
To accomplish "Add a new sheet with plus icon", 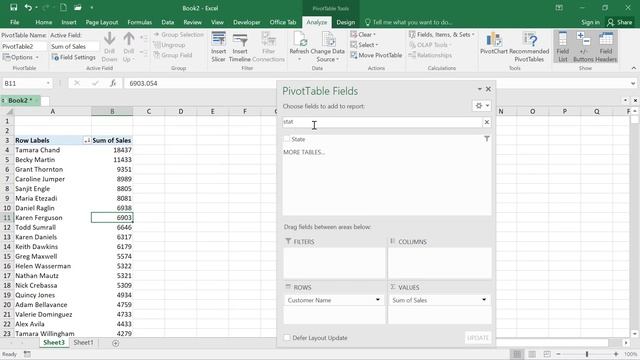I will click(116, 343).
